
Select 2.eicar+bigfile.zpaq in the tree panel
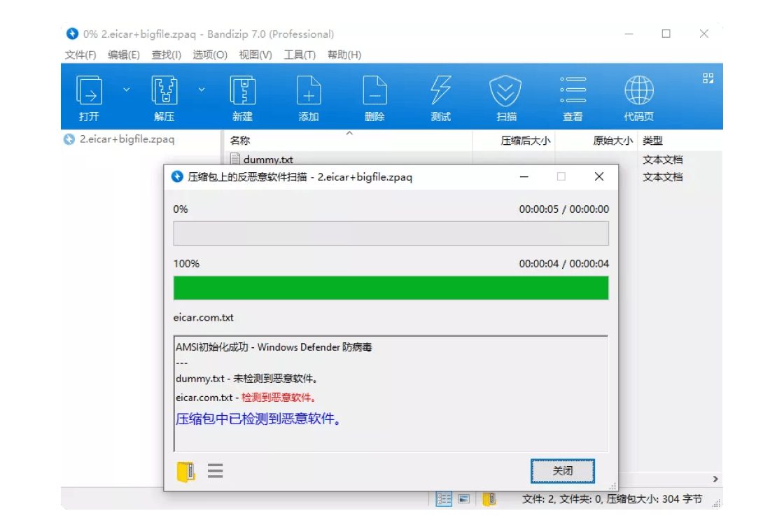coord(127,139)
